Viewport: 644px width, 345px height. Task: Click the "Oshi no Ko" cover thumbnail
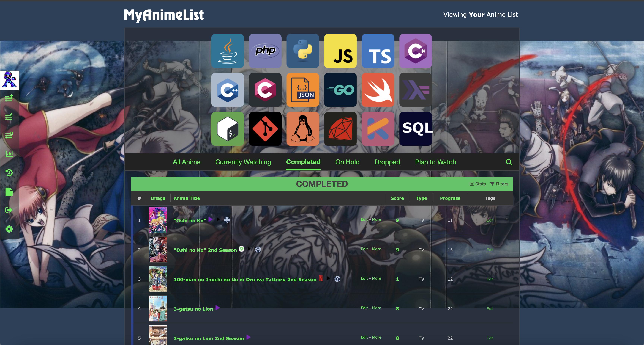click(158, 220)
